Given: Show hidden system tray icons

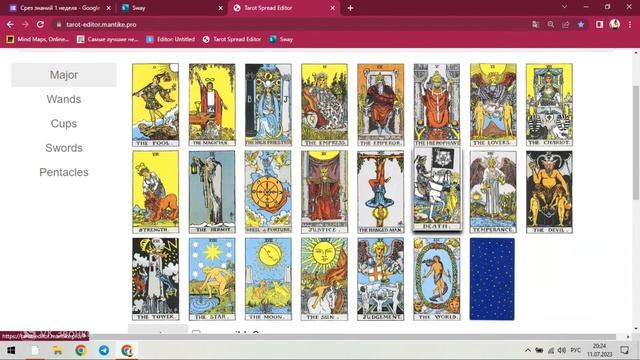Looking at the screenshot, I should coord(528,350).
